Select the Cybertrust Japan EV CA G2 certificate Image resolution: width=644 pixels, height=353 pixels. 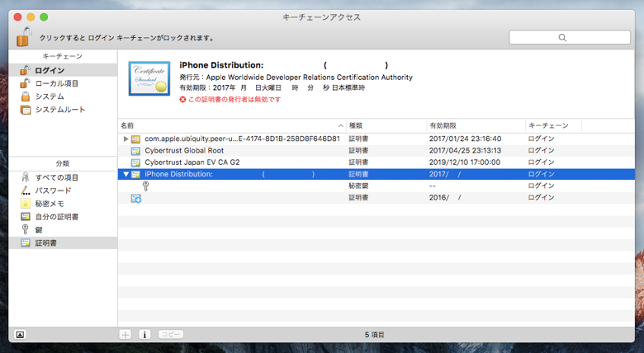tap(376, 162)
